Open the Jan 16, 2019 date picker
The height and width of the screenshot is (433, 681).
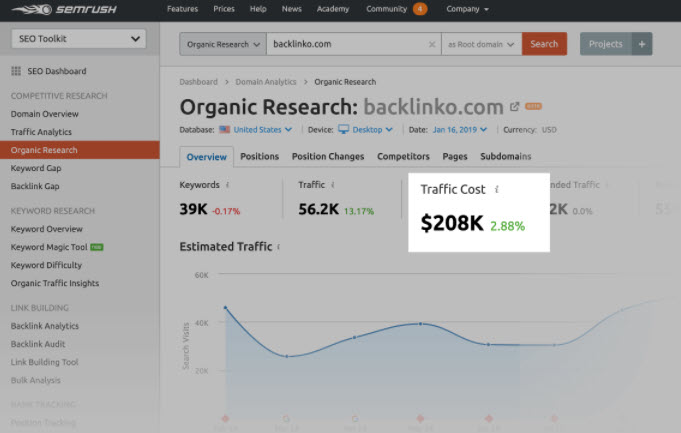point(460,129)
